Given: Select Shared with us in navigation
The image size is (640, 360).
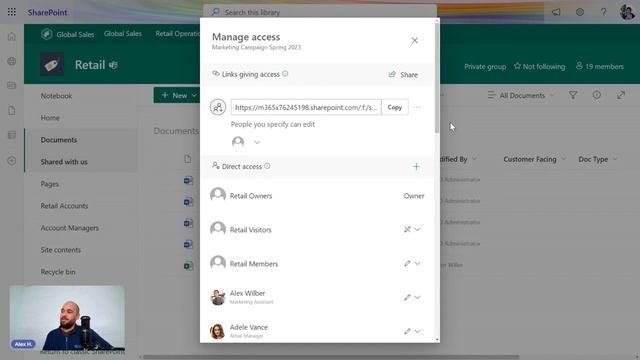Looking at the screenshot, I should coord(64,162).
